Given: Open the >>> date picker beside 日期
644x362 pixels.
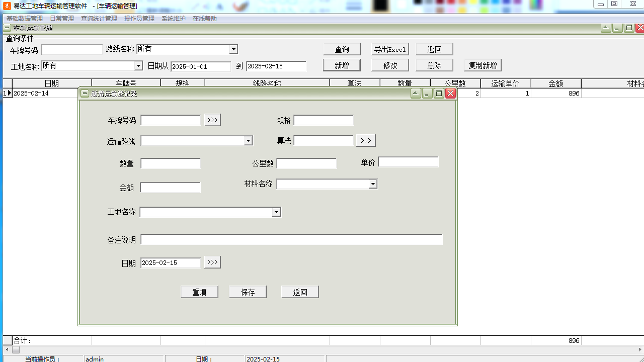Looking at the screenshot, I should click(212, 262).
